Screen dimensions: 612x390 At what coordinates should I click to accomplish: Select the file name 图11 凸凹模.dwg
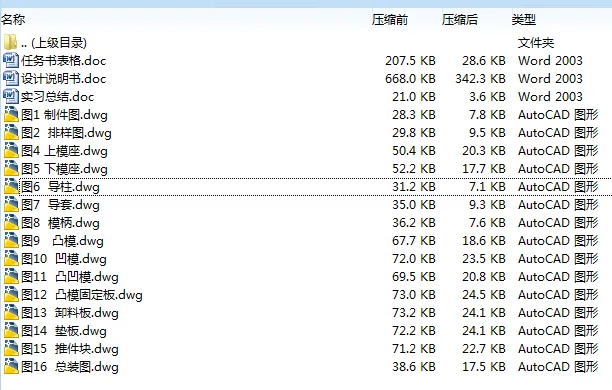click(x=70, y=277)
